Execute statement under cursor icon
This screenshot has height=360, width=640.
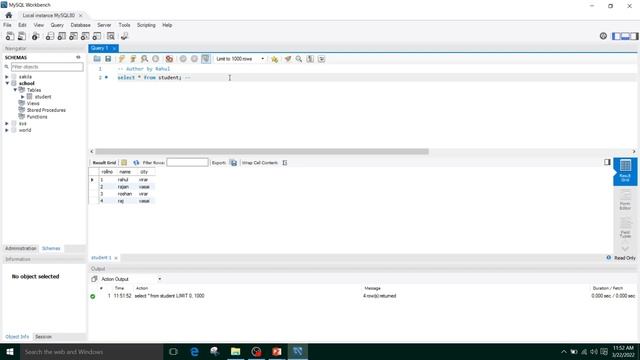tap(133, 59)
